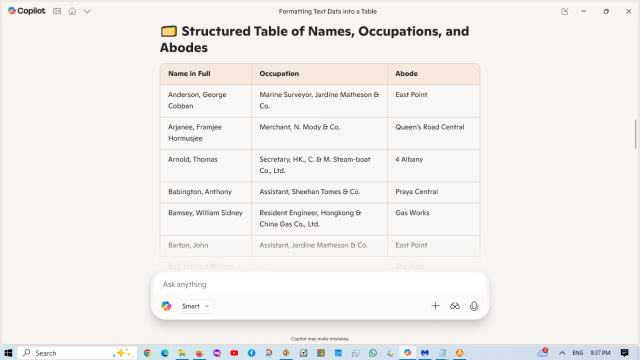Screen dimensions: 640x360
Task: Click Marine Surveyor, Jardine Matheson cell
Action: 319,100
